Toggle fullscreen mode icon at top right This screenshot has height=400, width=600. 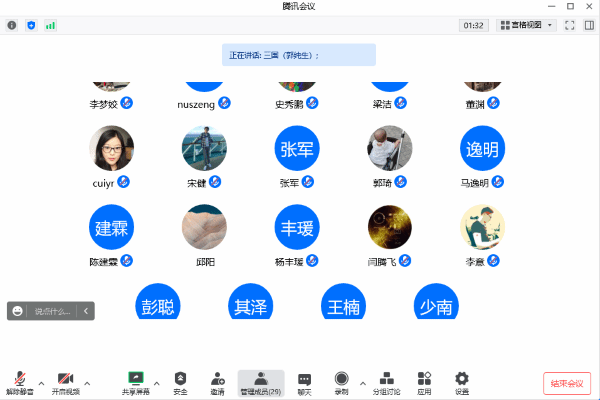(x=570, y=25)
